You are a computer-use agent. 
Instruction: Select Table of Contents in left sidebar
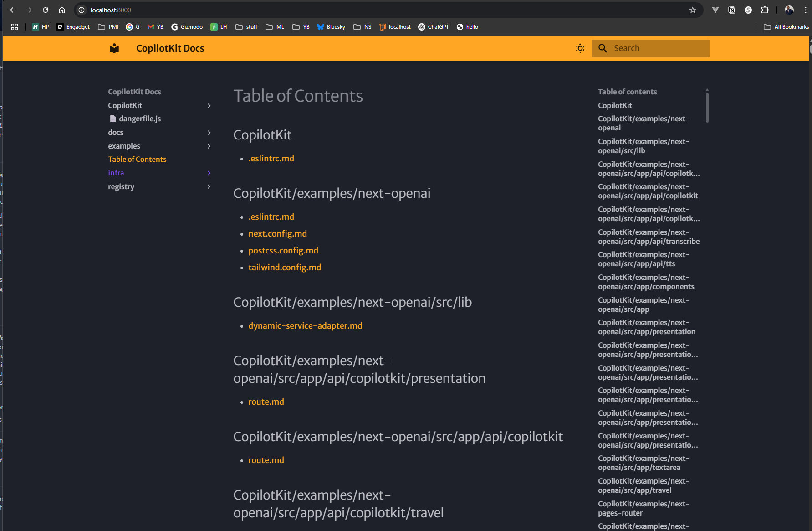click(x=137, y=159)
